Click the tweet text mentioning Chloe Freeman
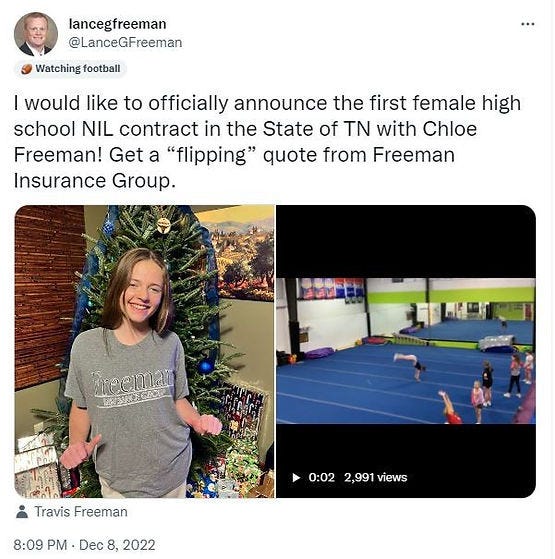555x559 pixels. click(267, 142)
